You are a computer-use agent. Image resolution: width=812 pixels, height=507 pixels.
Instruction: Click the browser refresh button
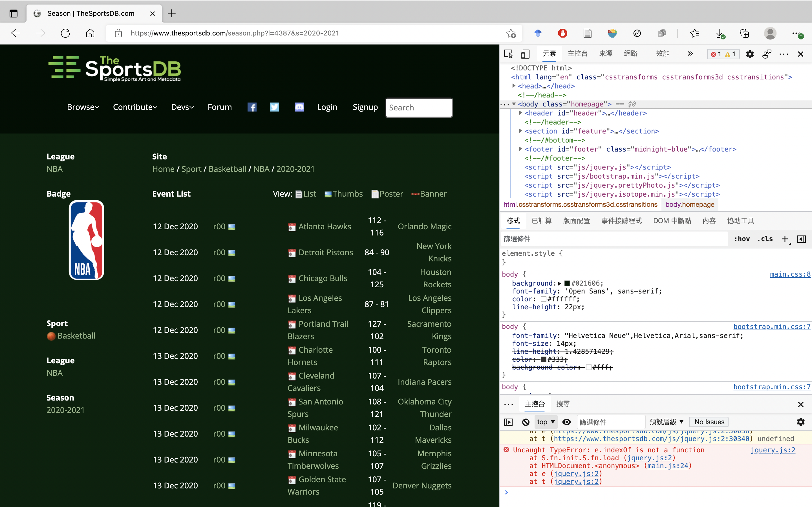pos(65,33)
